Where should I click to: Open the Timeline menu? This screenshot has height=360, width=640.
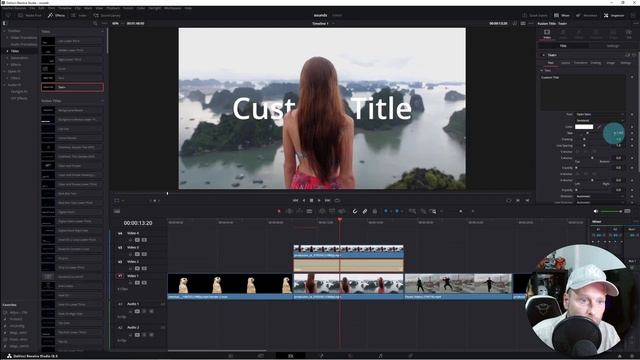pyautogui.click(x=64, y=8)
